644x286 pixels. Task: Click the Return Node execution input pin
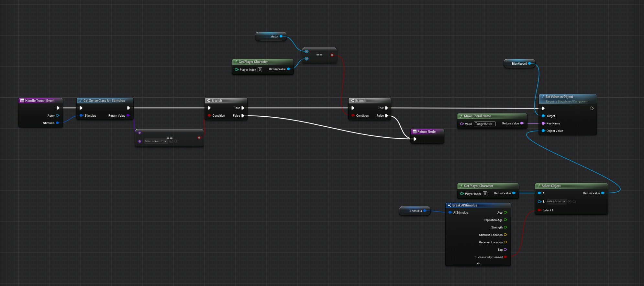pyautogui.click(x=415, y=139)
